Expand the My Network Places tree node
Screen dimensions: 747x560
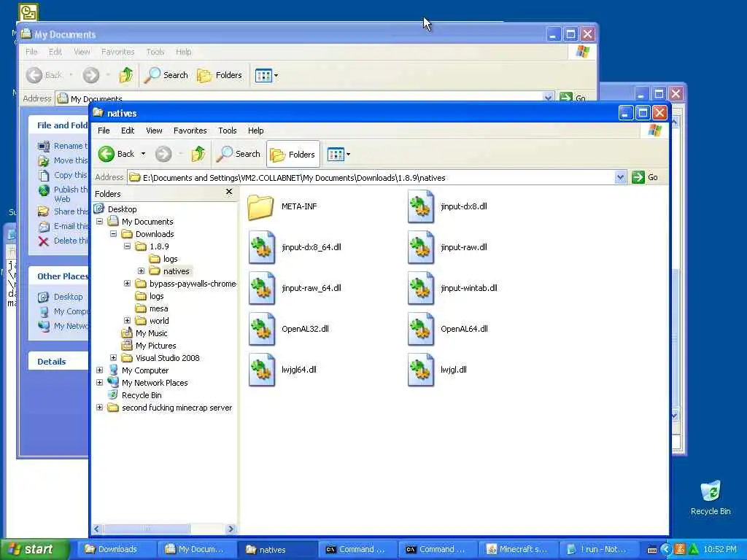(99, 382)
